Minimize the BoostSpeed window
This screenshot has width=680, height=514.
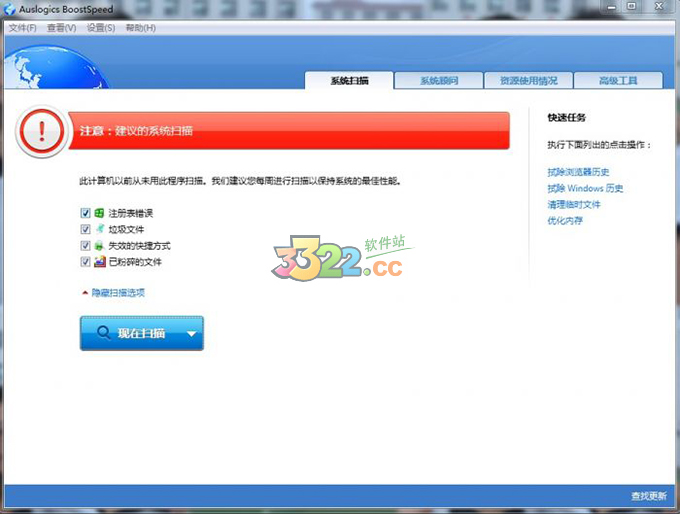(x=612, y=7)
